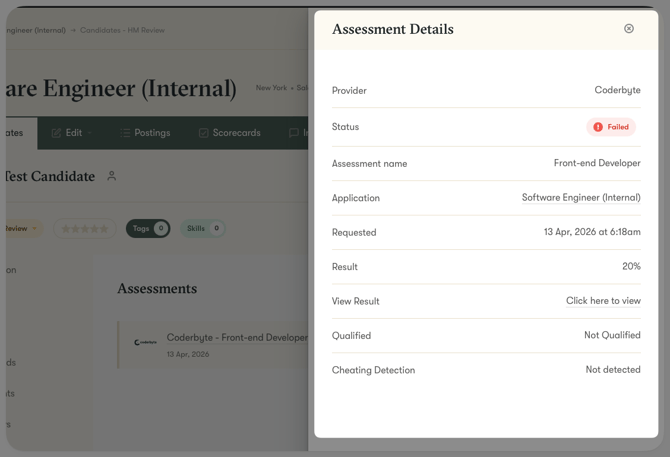Click the Software Engineer (Internal) application value
Screen dimensions: 670x457
[581, 198]
